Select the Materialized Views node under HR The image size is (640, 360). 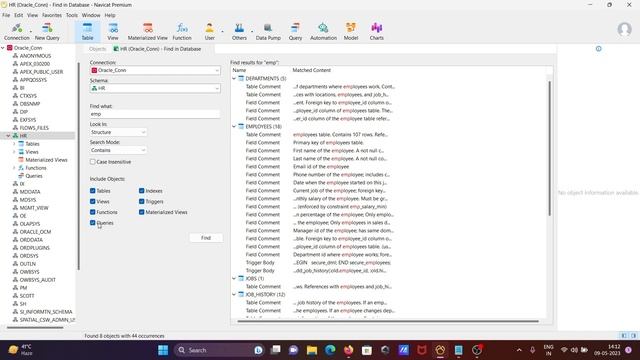tap(46, 160)
